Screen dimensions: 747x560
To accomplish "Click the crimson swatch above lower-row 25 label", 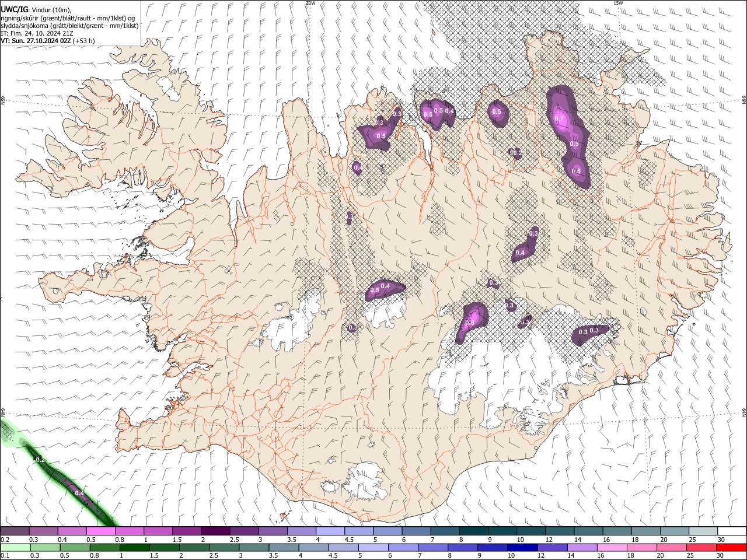I will (701, 547).
